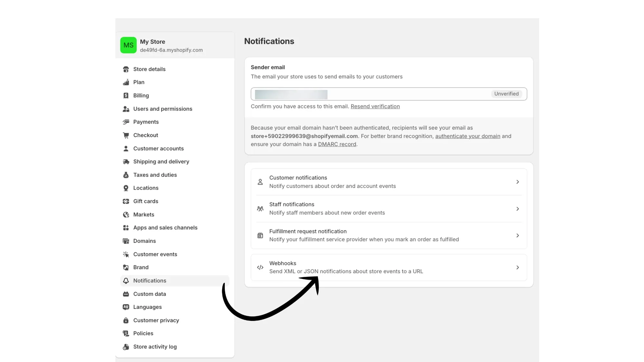This screenshot has height=362, width=644.
Task: Click the Unverified status badge
Action: click(506, 94)
